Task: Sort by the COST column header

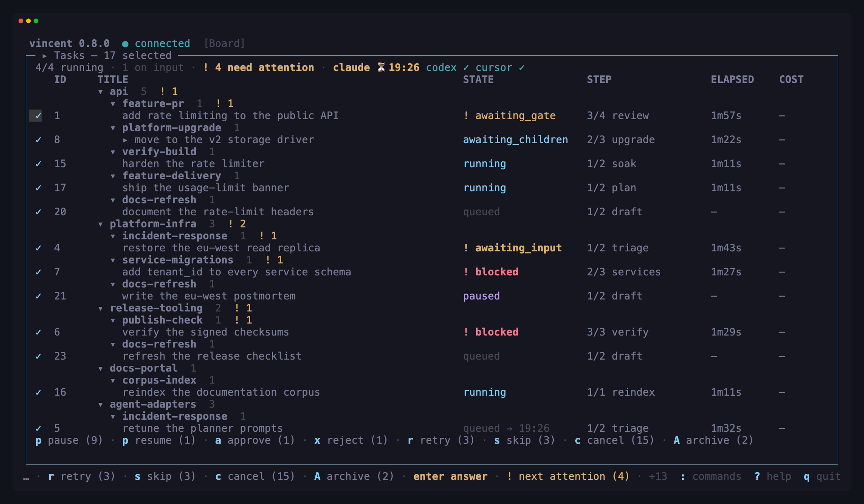Action: click(x=791, y=80)
